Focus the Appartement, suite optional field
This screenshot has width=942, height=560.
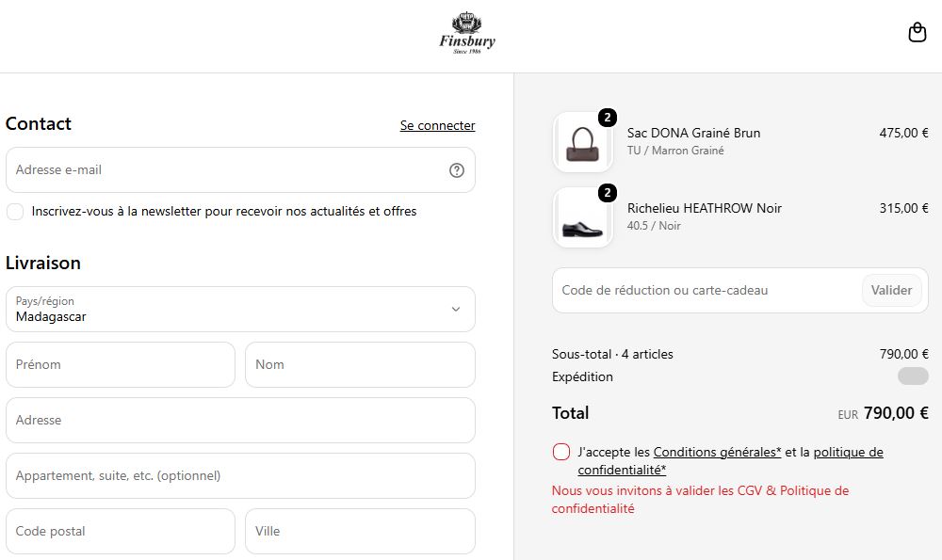click(240, 476)
